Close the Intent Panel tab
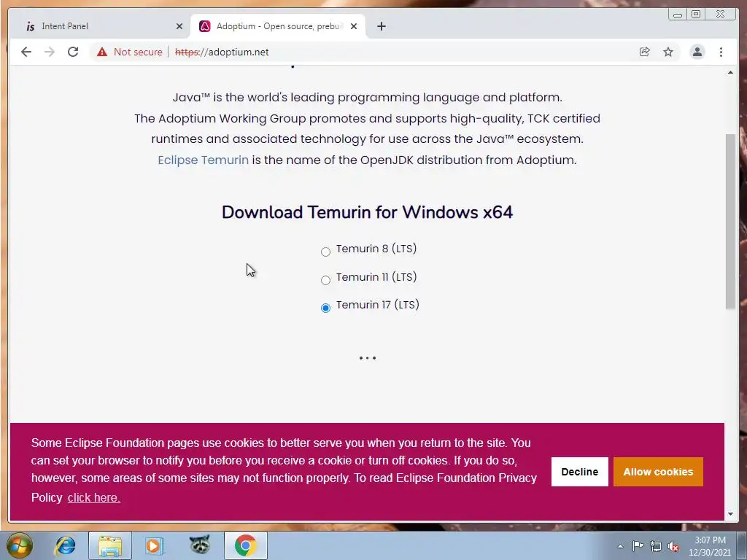The height and width of the screenshot is (560, 747). (179, 26)
